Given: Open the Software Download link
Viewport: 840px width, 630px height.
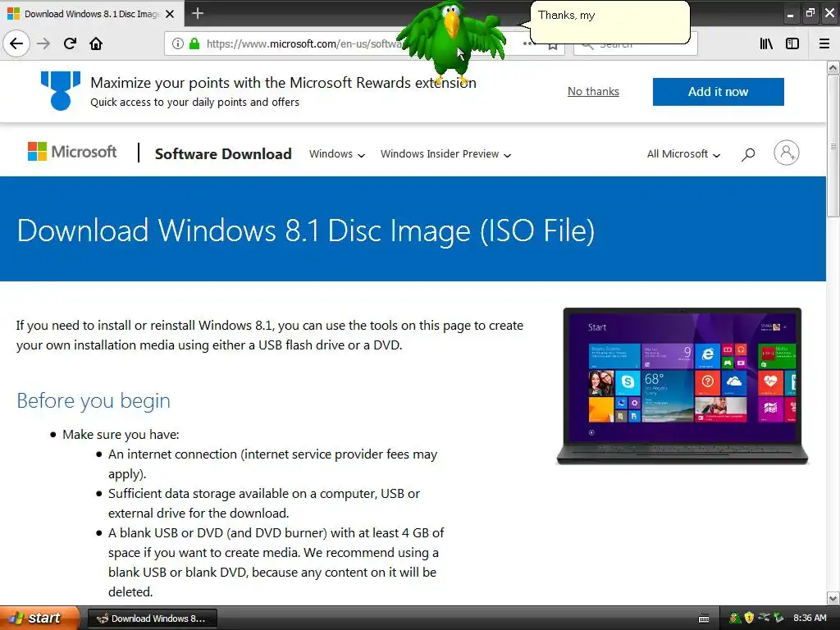Looking at the screenshot, I should pyautogui.click(x=223, y=153).
